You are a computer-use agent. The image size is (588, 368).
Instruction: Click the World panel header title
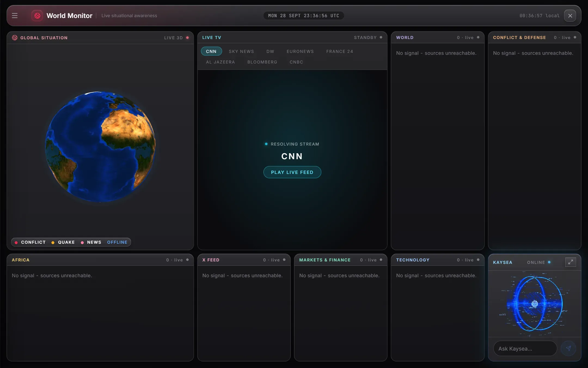(405, 37)
